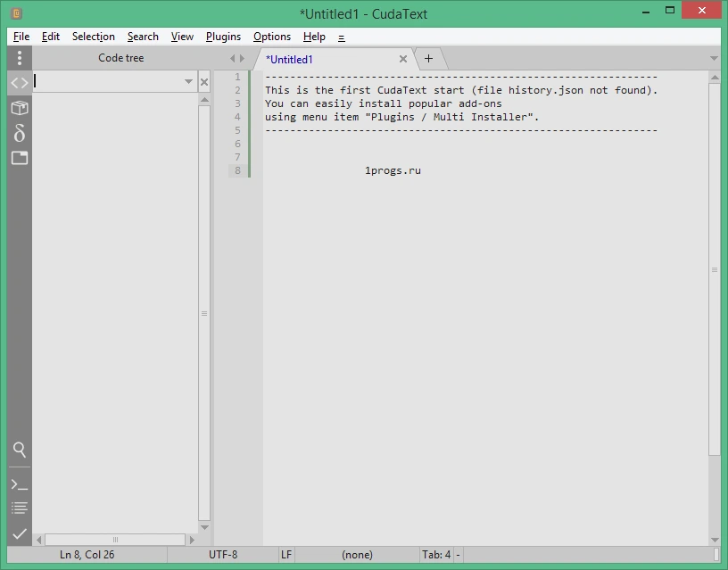Click the text '1progs.ru' in editor
Image resolution: width=728 pixels, height=570 pixels.
(x=393, y=170)
